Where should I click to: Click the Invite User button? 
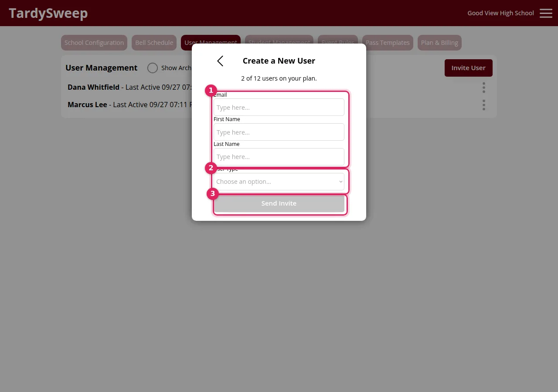[x=469, y=68]
